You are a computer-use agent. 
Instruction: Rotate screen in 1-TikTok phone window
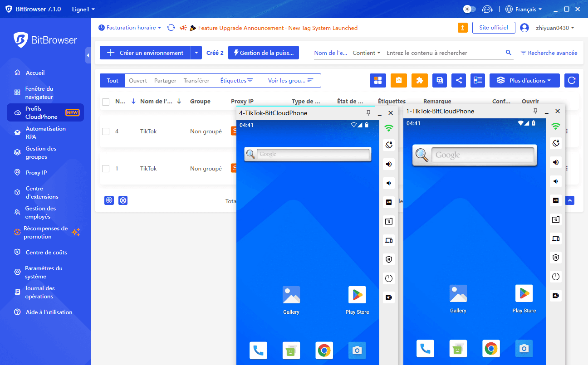(556, 143)
